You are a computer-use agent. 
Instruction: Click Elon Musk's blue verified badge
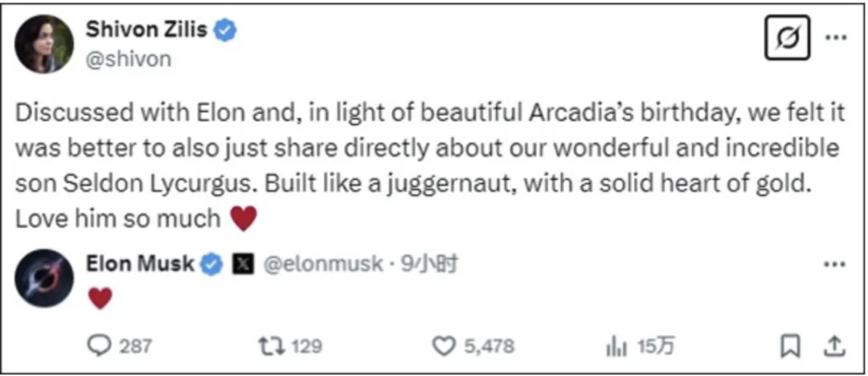coord(211,264)
